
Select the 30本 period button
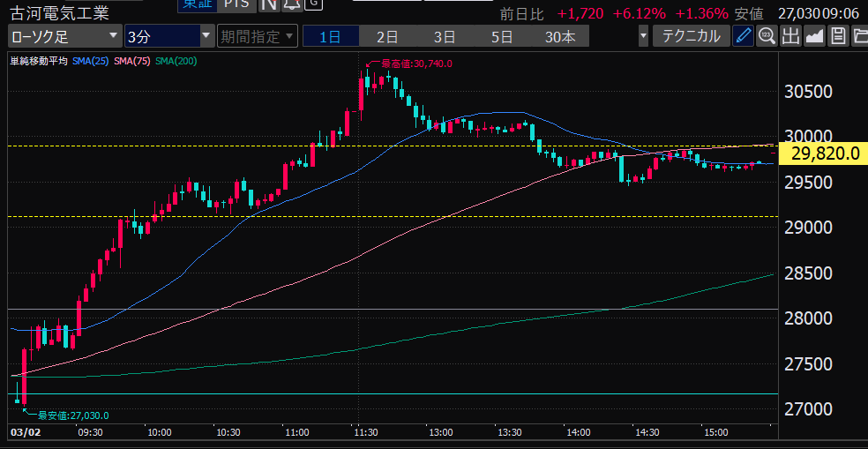click(x=560, y=36)
